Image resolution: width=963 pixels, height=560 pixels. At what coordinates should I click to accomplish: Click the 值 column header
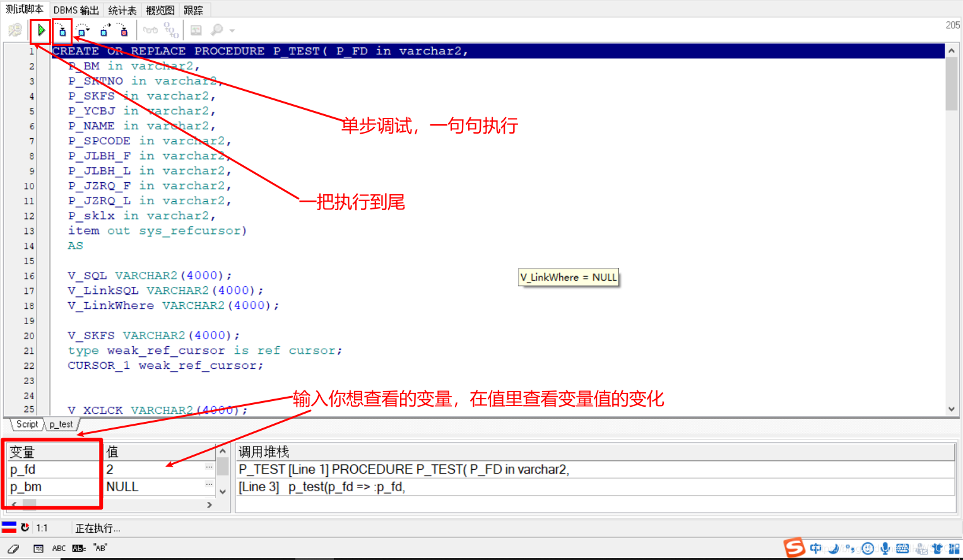(159, 452)
